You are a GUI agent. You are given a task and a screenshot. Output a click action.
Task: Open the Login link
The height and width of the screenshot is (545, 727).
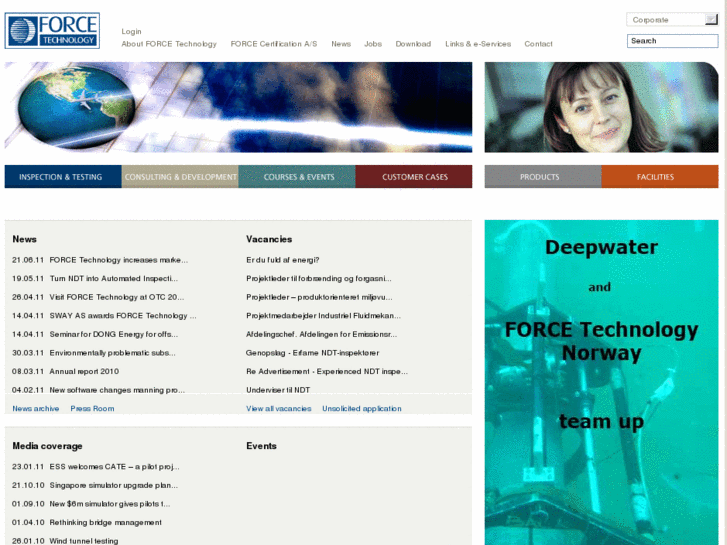131,32
